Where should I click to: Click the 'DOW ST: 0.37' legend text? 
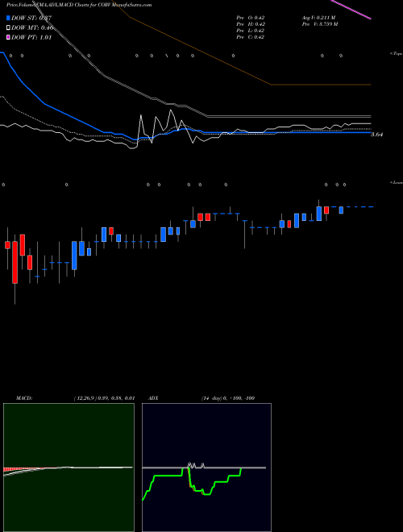tap(31, 18)
